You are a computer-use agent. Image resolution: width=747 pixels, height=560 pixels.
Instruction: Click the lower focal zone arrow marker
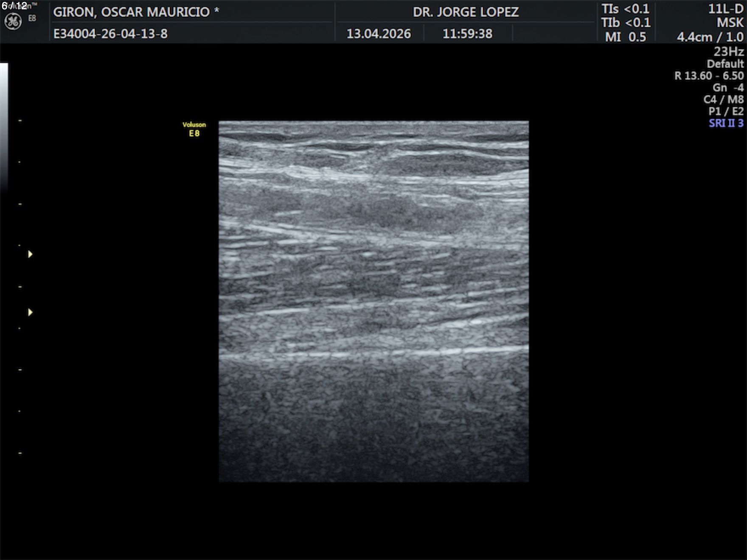[30, 312]
